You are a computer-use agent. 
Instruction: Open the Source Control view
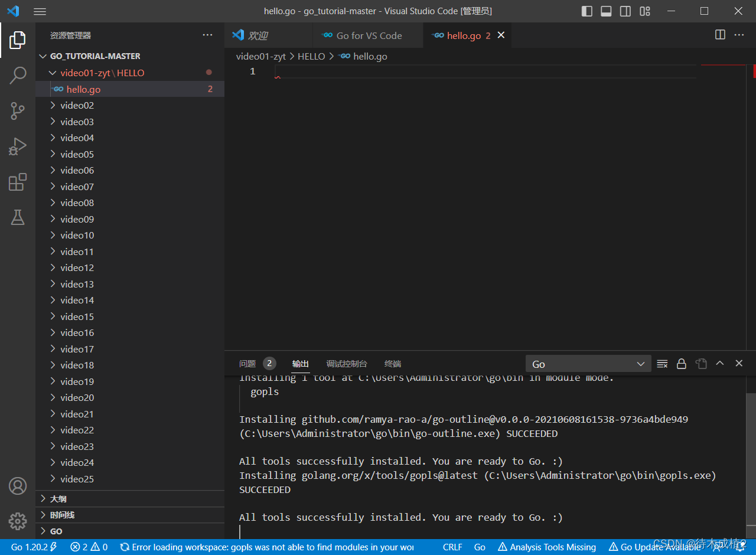tap(18, 111)
